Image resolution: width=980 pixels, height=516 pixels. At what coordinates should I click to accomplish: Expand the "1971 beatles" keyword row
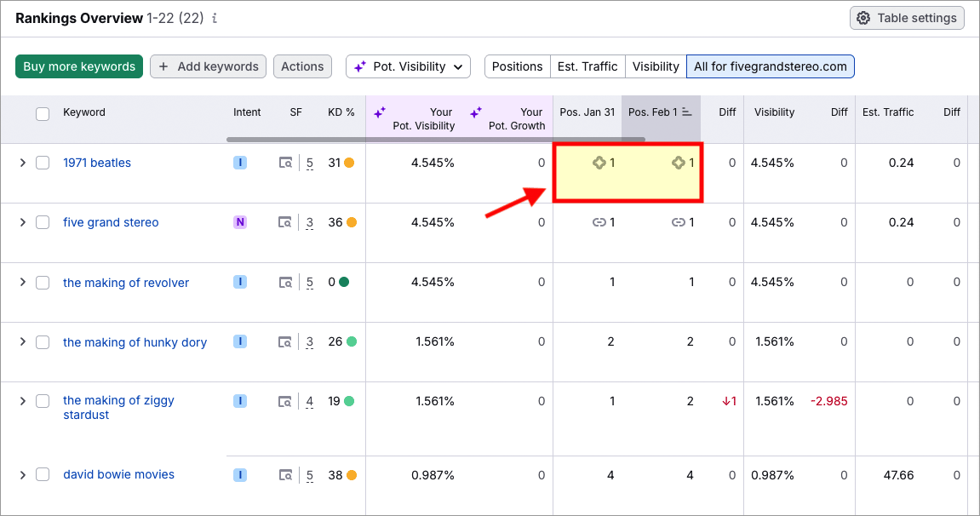(23, 163)
